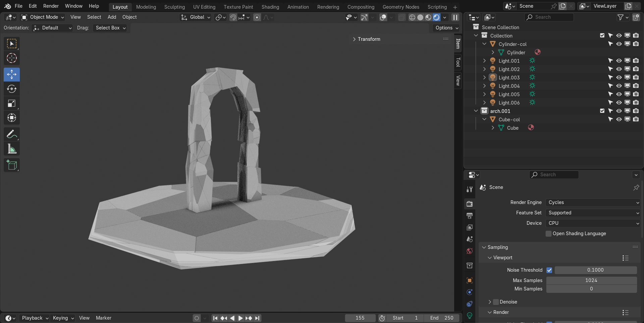Click the Options button in viewport header
644x323 pixels.
pyautogui.click(x=446, y=28)
